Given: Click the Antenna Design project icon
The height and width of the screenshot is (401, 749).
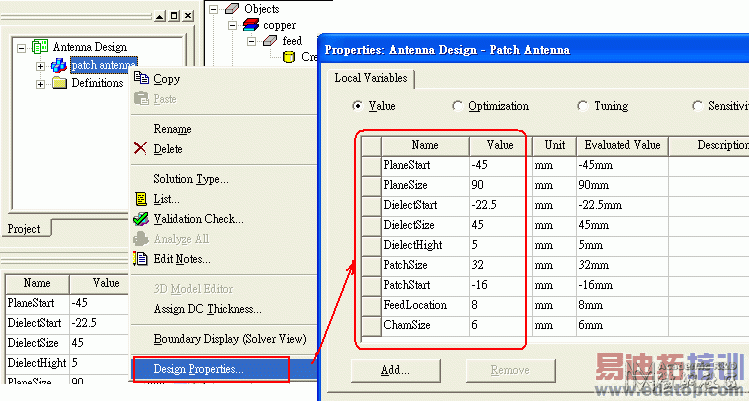Looking at the screenshot, I should (x=40, y=47).
